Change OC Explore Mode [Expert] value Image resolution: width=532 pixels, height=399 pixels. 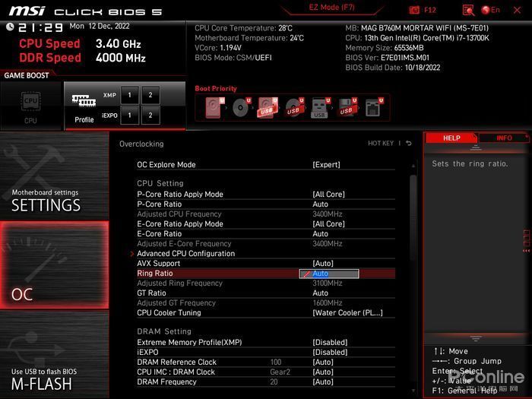tap(326, 165)
